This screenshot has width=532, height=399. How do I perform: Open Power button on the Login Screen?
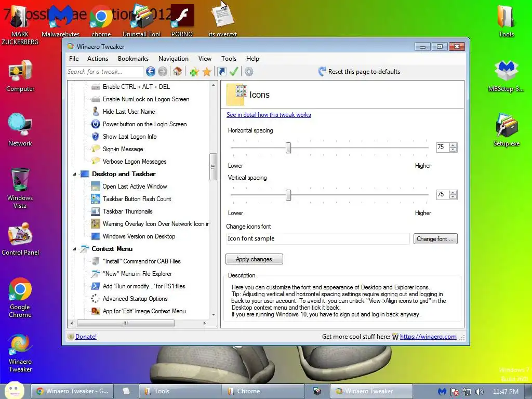point(144,124)
